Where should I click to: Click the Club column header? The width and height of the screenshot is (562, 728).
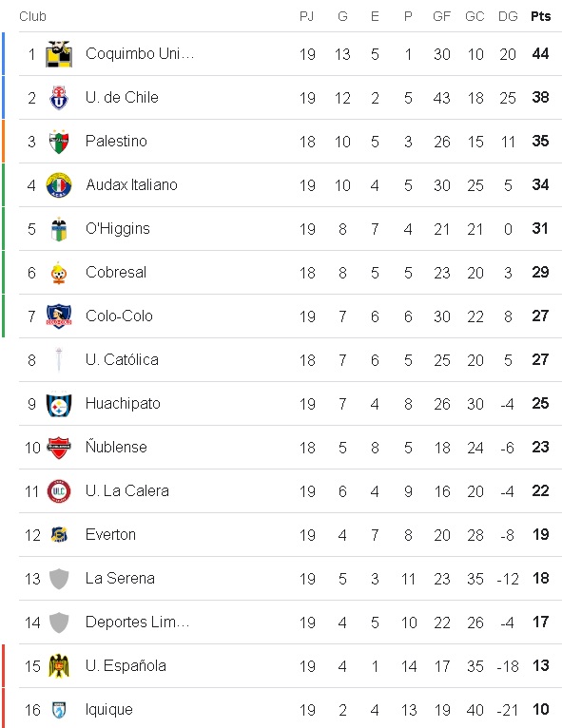(x=32, y=16)
